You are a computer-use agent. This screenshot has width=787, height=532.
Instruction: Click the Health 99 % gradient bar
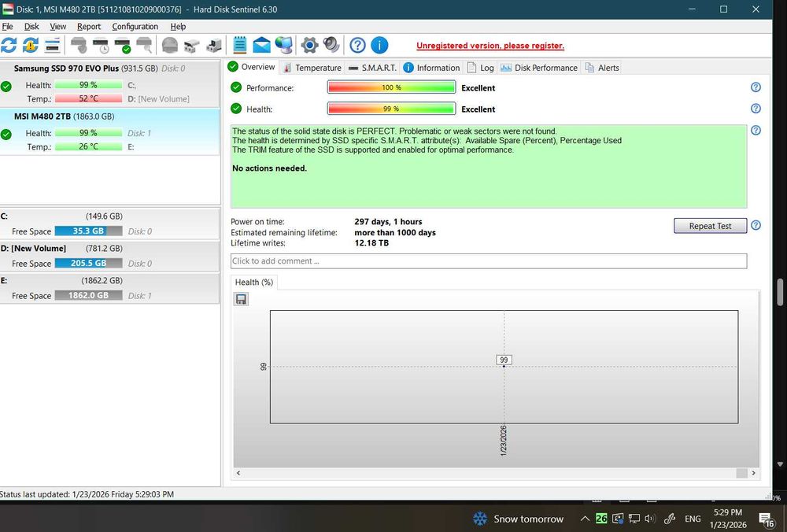[x=391, y=109]
